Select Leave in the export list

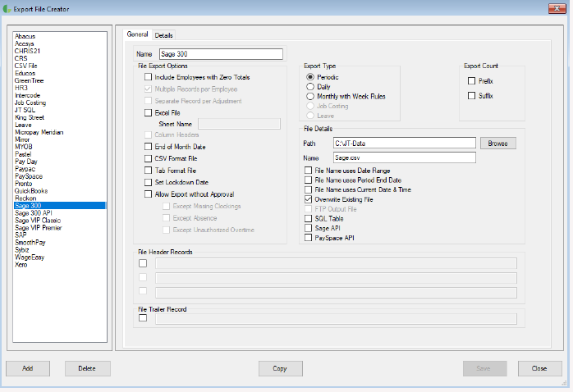tap(60, 125)
